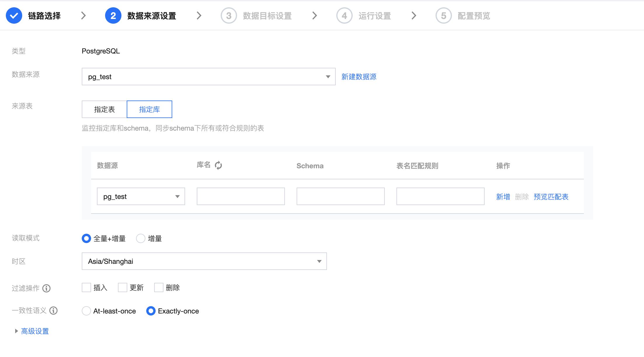Click the refresh icon next to 库名
The image size is (644, 357).
[x=218, y=165]
